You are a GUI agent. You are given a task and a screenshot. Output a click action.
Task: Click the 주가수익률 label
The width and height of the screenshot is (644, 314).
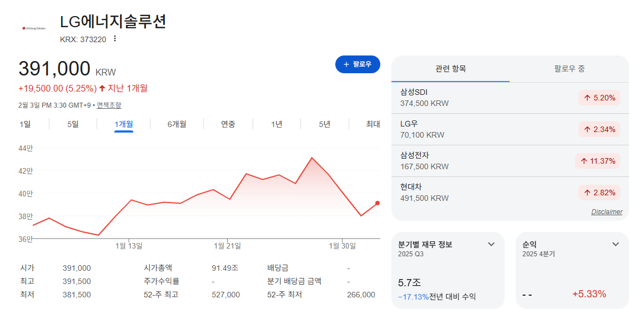coord(162,282)
